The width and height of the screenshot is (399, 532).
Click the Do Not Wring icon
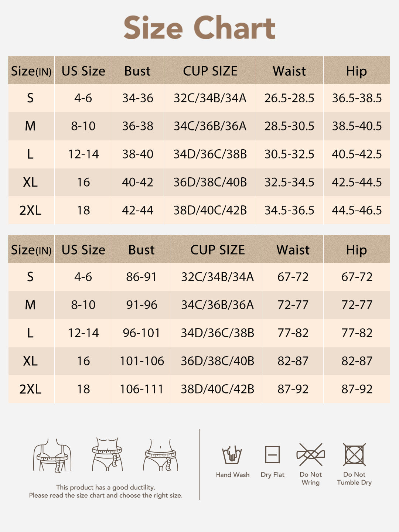311,454
